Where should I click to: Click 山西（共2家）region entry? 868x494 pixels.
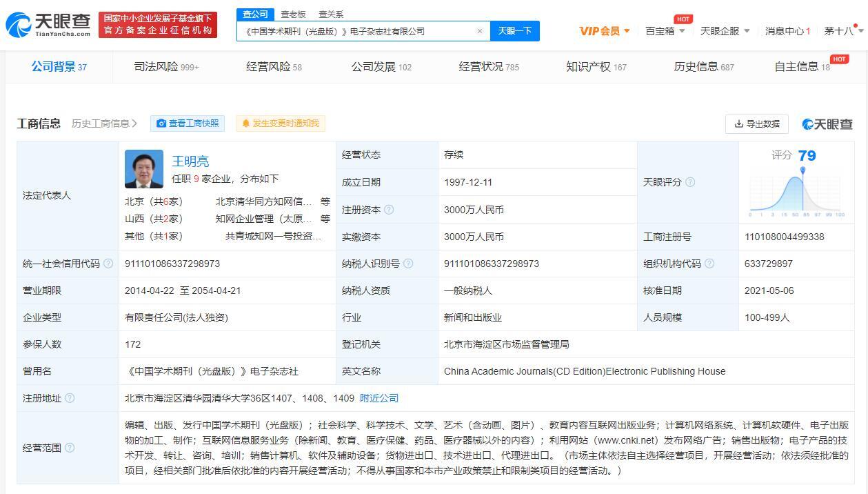(154, 219)
